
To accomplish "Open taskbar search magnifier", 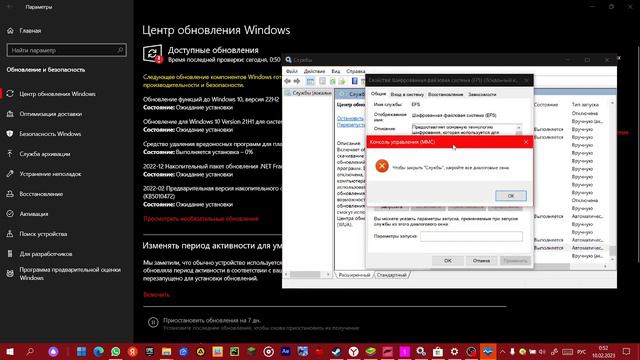I will (x=30, y=351).
